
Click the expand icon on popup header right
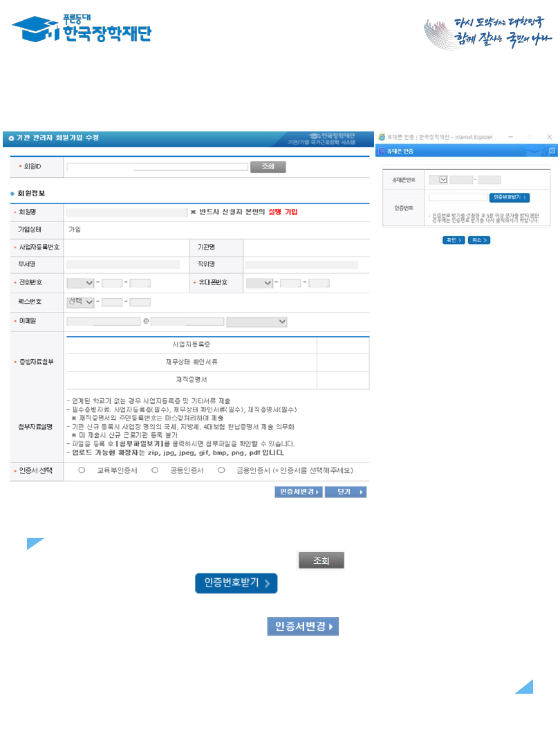(x=551, y=150)
